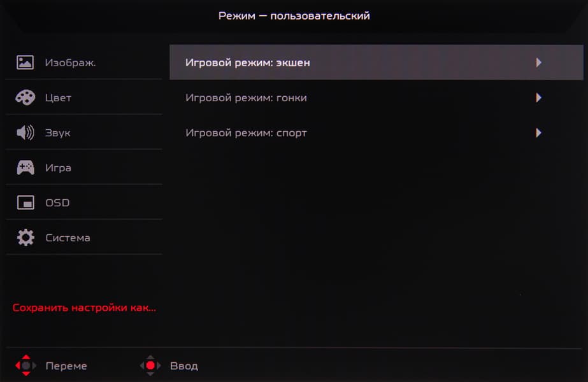Open the Система menu section

pyautogui.click(x=84, y=237)
